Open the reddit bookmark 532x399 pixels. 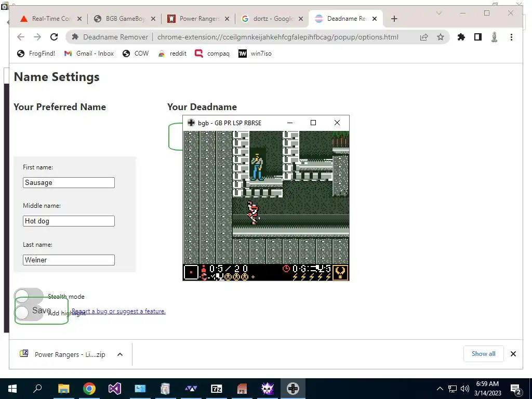pyautogui.click(x=172, y=54)
